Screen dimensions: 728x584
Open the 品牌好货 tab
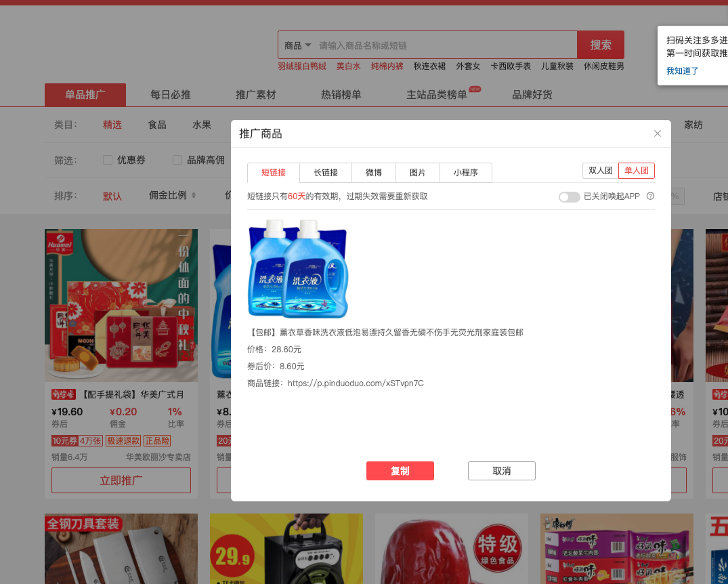pos(532,95)
